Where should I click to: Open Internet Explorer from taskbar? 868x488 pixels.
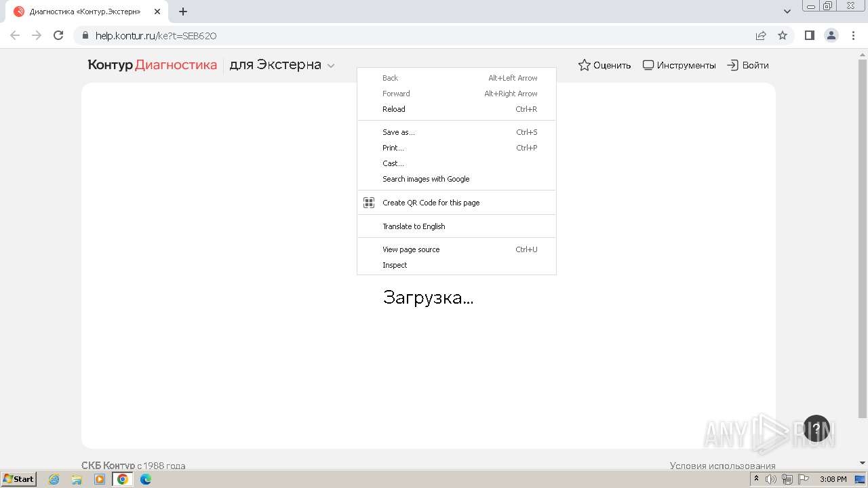pyautogui.click(x=54, y=479)
